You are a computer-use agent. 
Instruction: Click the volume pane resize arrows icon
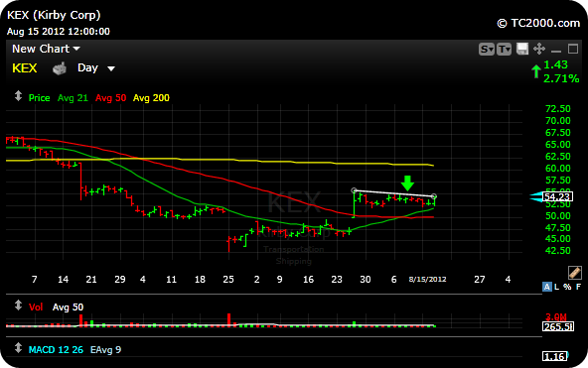[x=18, y=306]
